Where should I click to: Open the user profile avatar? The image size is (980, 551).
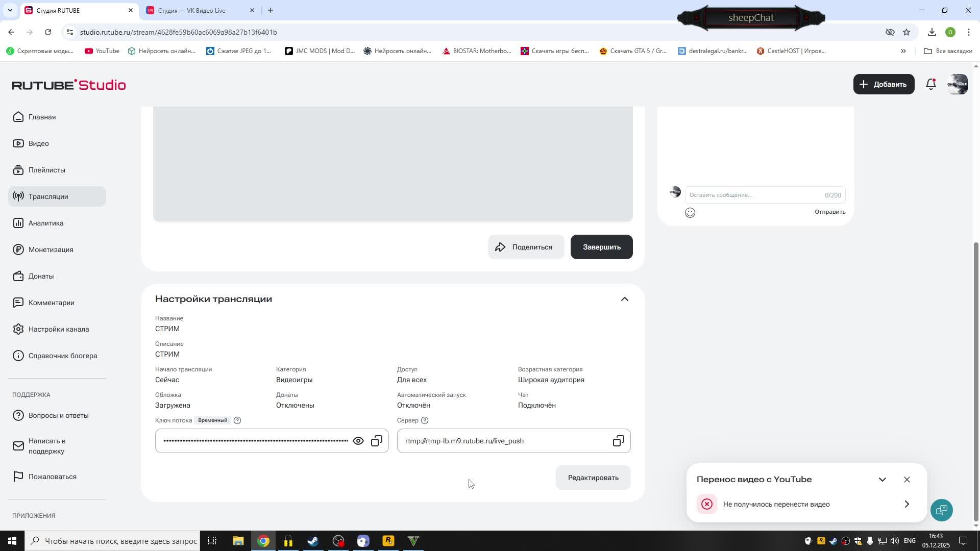coord(957,85)
